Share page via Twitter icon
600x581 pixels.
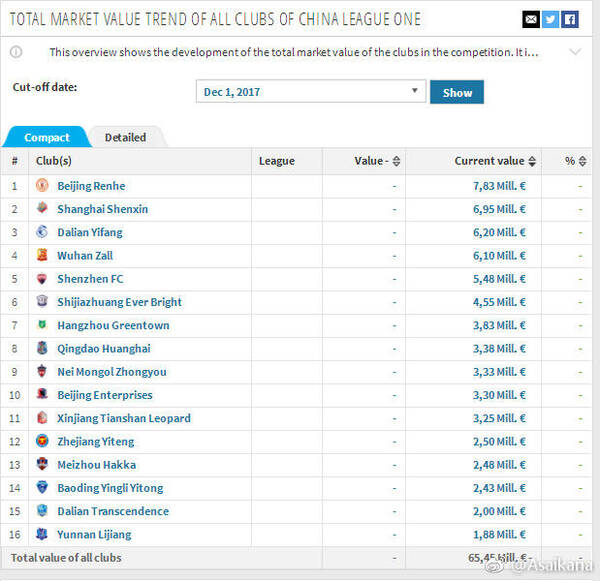point(550,19)
